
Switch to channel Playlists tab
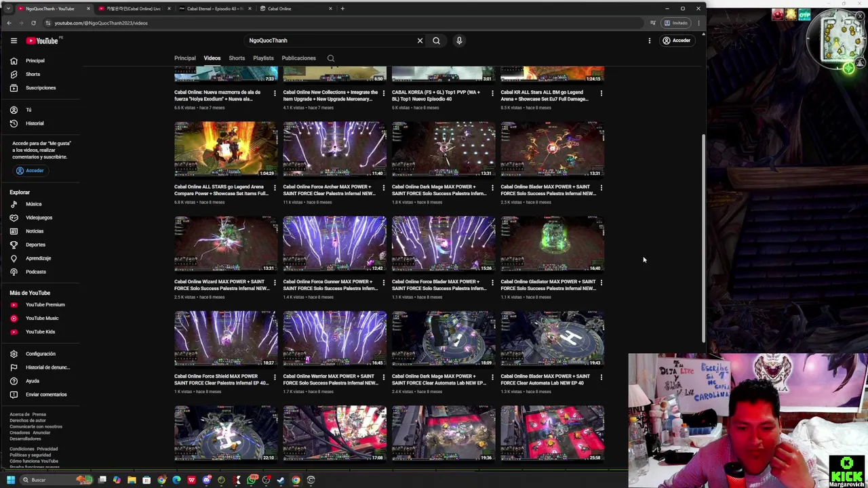pos(263,58)
